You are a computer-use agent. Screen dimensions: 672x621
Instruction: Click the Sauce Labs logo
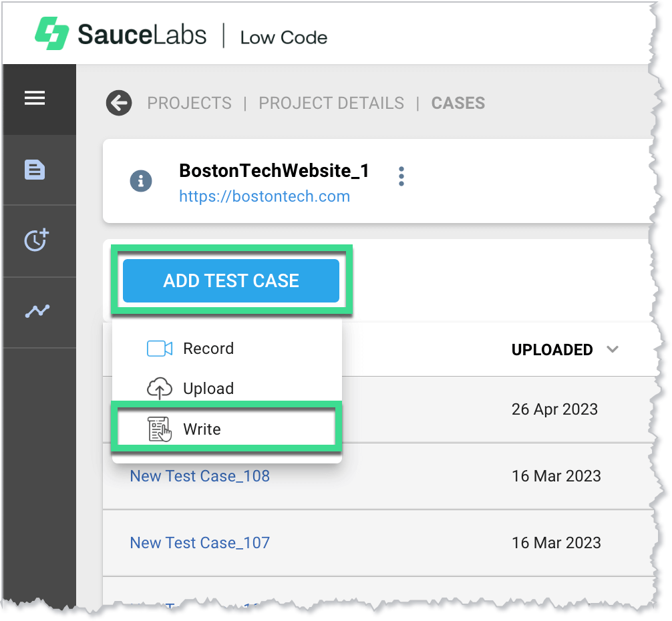tap(121, 35)
